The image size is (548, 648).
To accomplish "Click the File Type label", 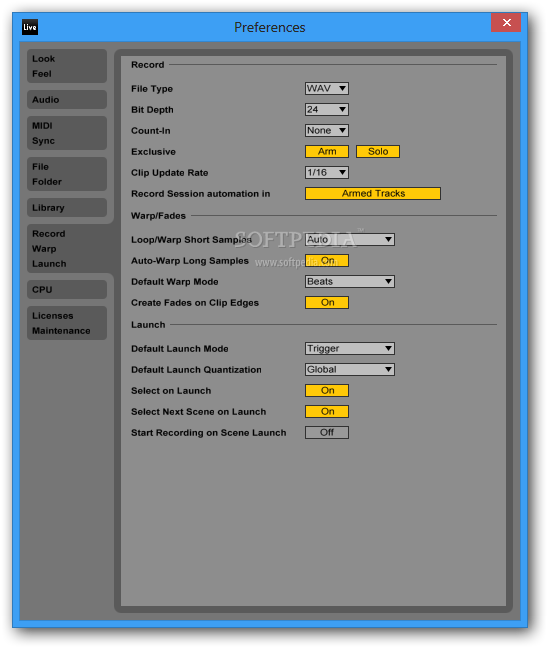I will (152, 89).
